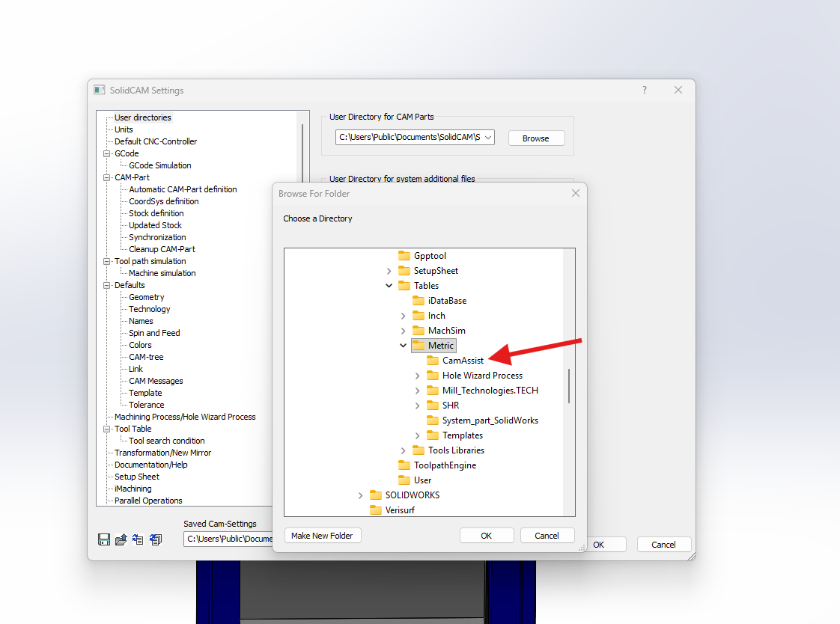Expand the Mill_Technologies.TECH folder

417,391
